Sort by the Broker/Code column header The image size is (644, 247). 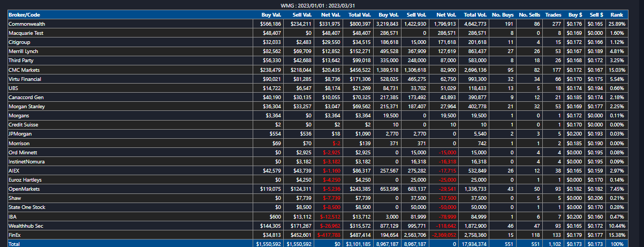131,15
